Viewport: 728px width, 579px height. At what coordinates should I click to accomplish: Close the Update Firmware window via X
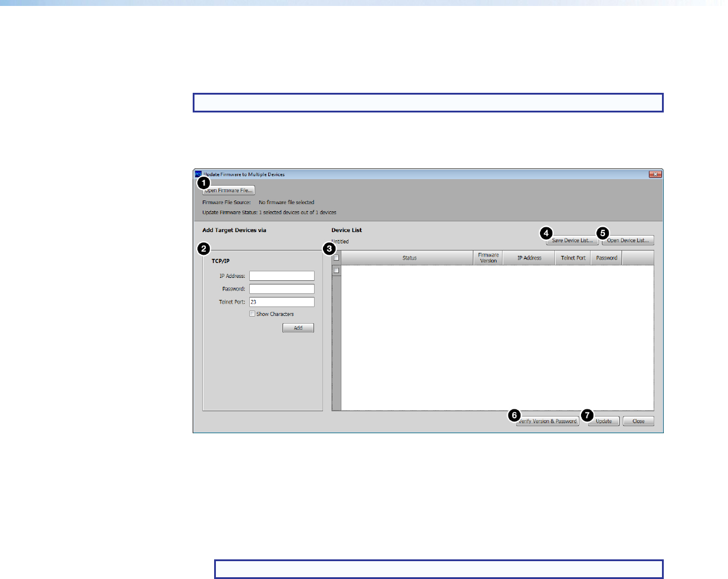(655, 174)
